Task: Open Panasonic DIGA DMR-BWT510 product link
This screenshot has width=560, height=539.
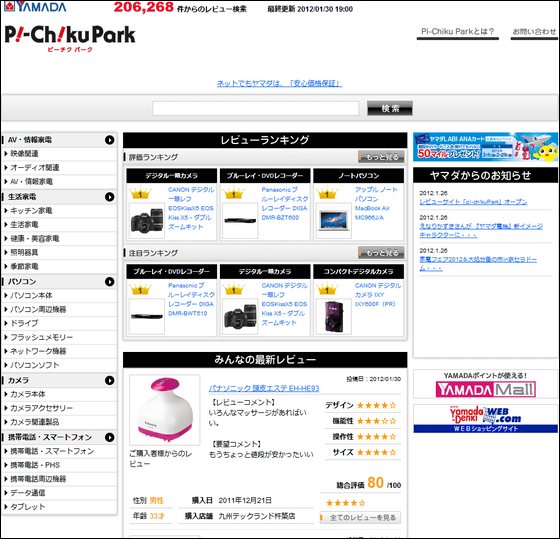Action: pyautogui.click(x=191, y=299)
